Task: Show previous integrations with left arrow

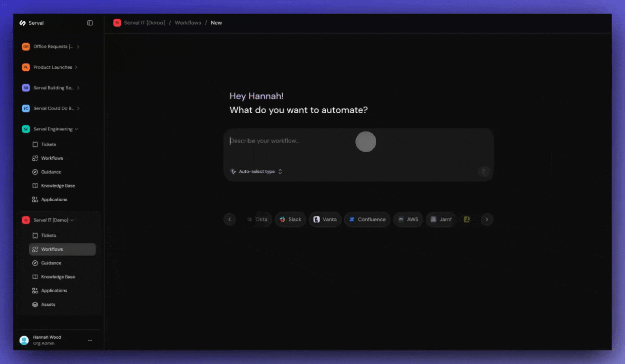Action: [x=230, y=219]
